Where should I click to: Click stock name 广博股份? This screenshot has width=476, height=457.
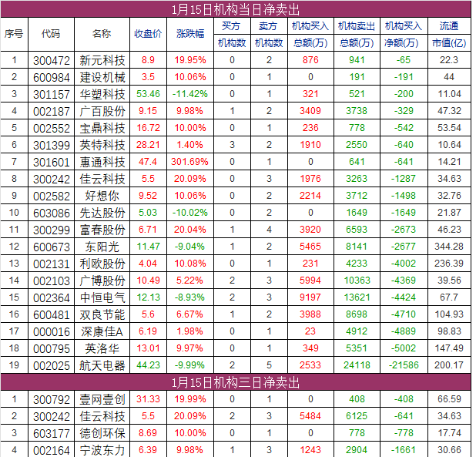pos(102,281)
